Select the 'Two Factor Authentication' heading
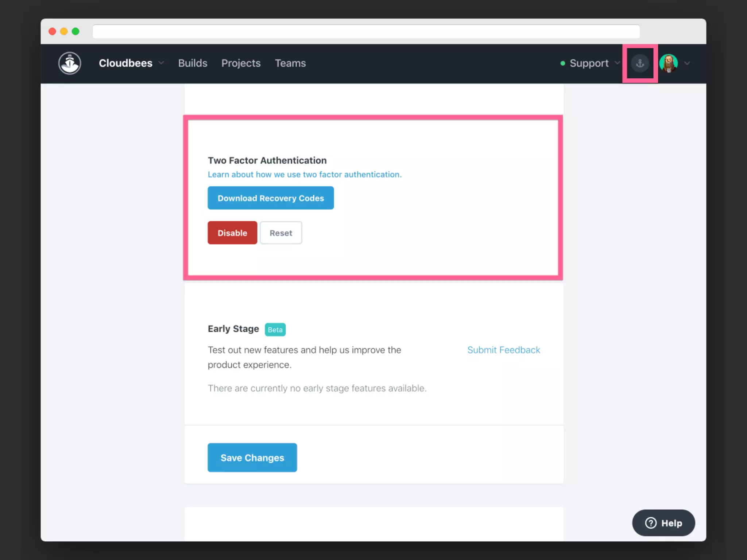Screen dimensions: 747x560 pos(267,160)
